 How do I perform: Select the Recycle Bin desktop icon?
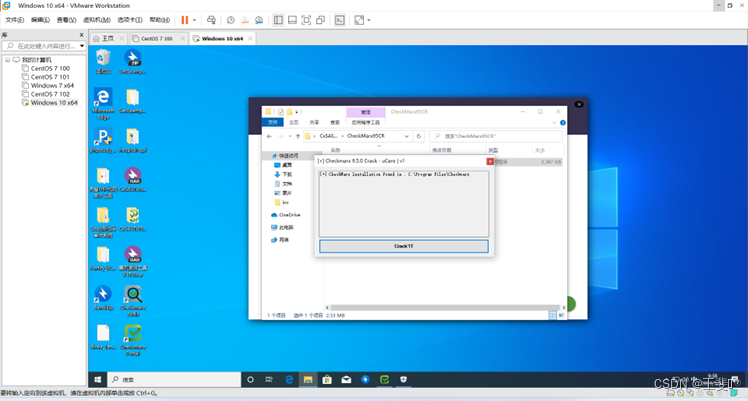click(x=103, y=62)
